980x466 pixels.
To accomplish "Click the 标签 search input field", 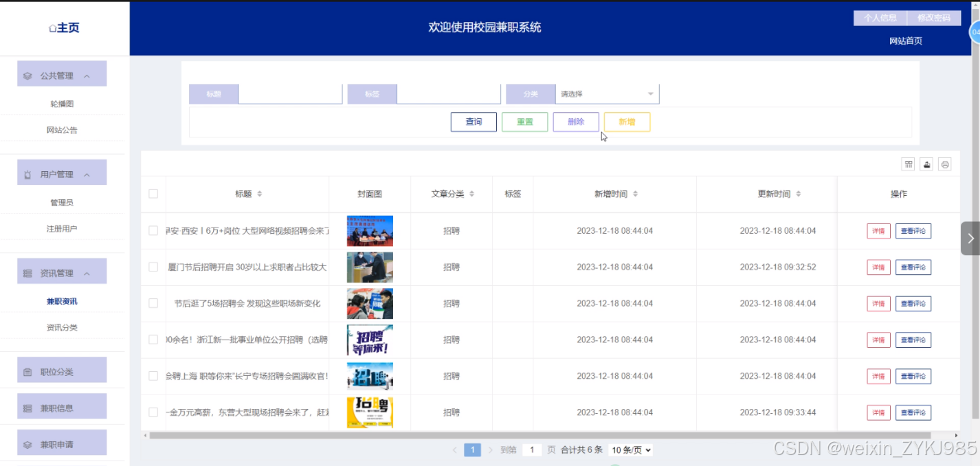I will [x=449, y=94].
